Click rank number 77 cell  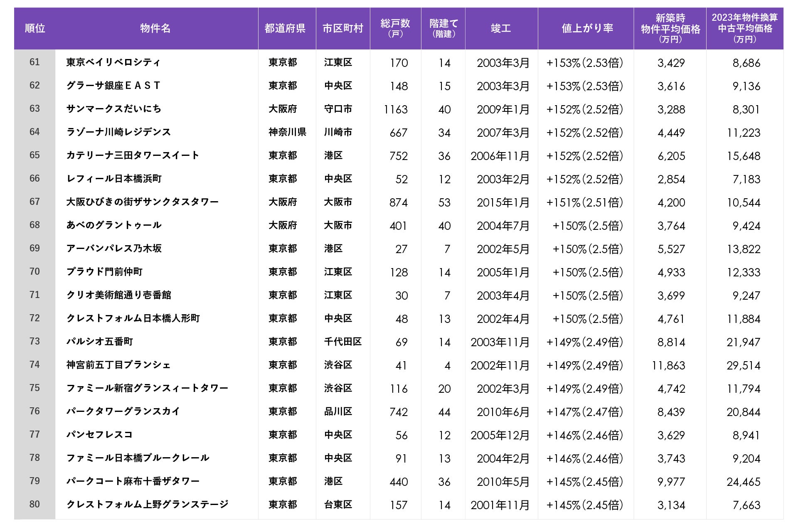click(x=35, y=435)
